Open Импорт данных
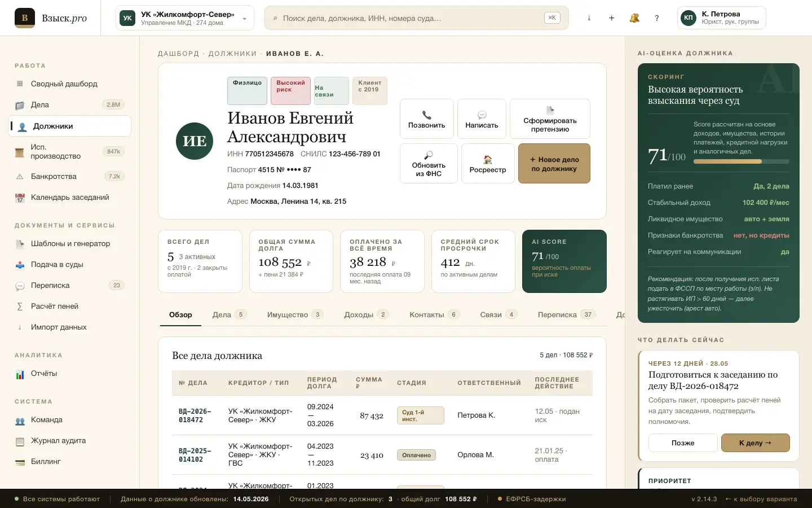 tap(70, 327)
